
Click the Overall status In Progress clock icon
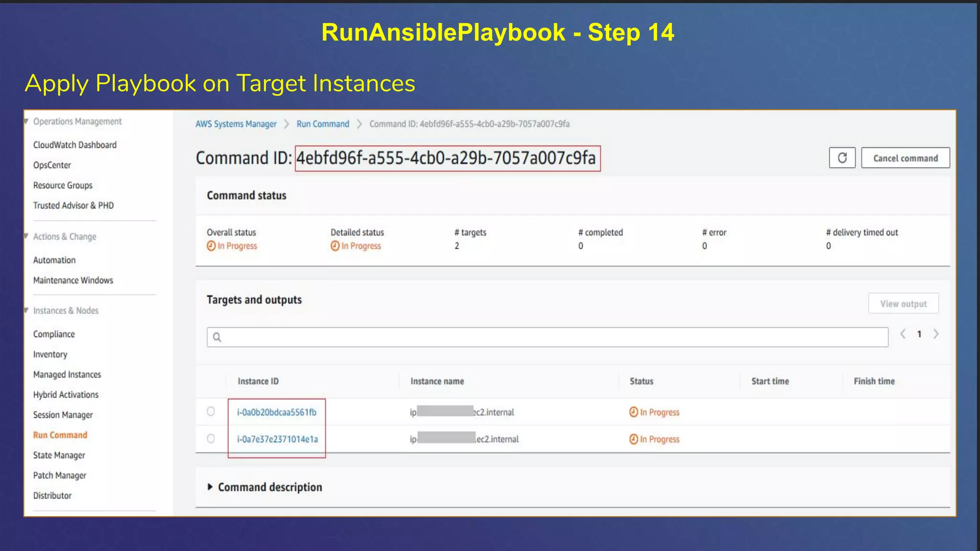click(211, 246)
